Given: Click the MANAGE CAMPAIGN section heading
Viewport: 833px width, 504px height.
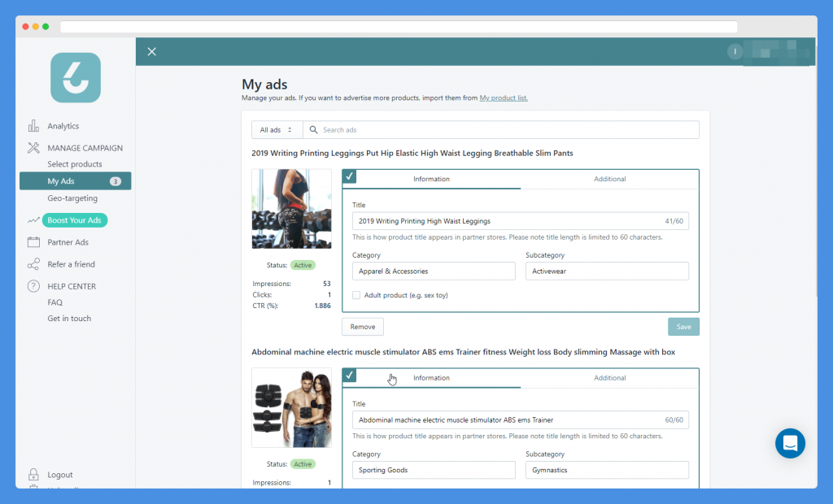Looking at the screenshot, I should [x=85, y=148].
